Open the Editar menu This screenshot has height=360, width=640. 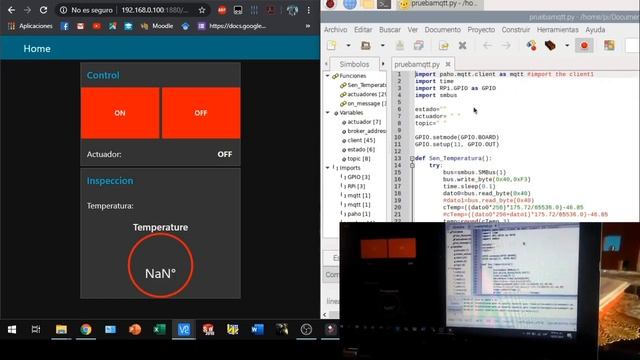[363, 30]
